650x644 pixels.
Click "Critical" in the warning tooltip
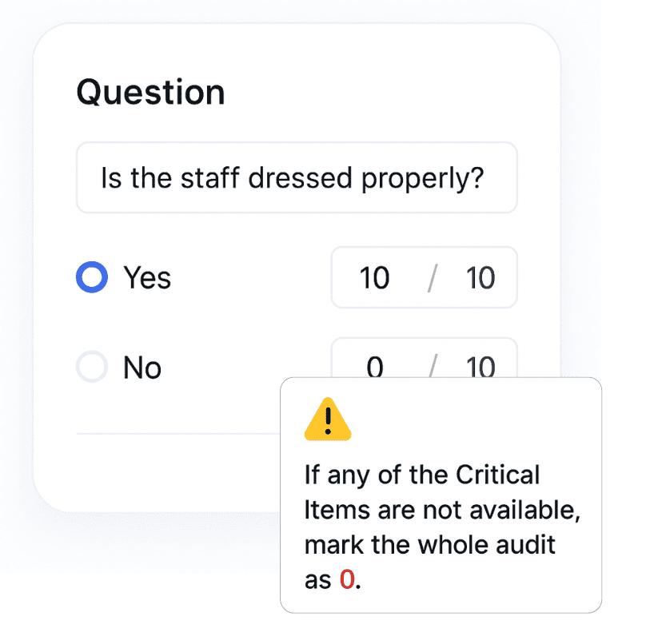click(498, 475)
